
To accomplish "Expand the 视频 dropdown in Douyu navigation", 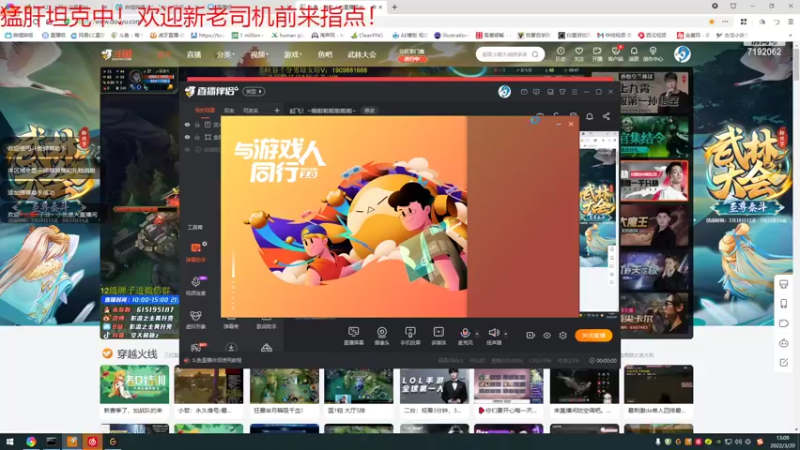I will 259,55.
